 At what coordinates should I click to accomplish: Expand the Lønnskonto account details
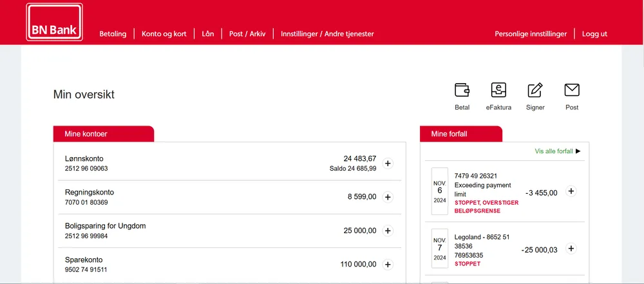[x=388, y=164]
